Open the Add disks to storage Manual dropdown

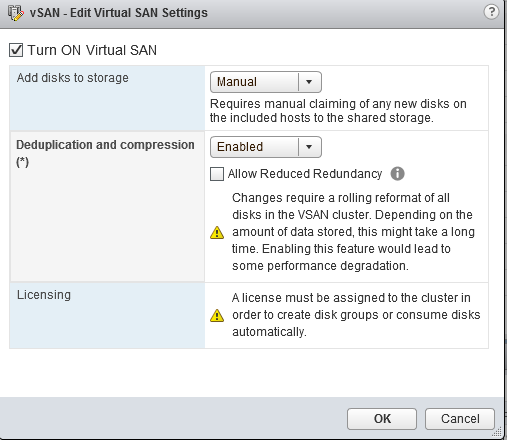click(266, 82)
